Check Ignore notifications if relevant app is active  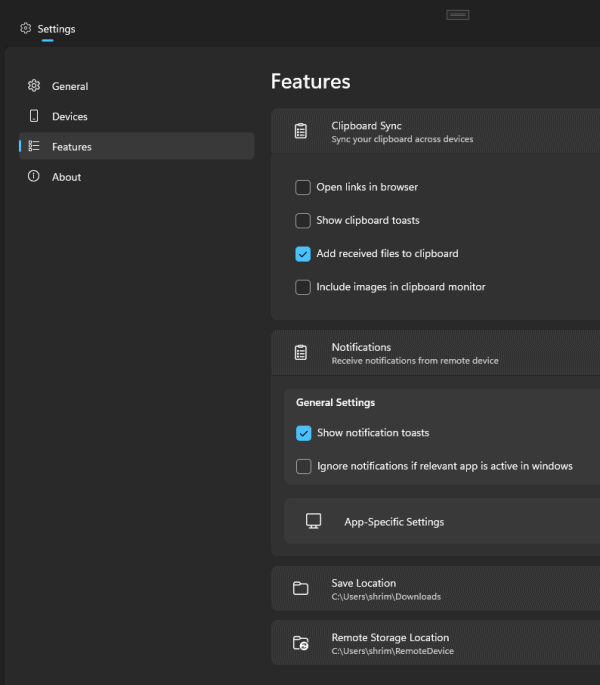304,466
